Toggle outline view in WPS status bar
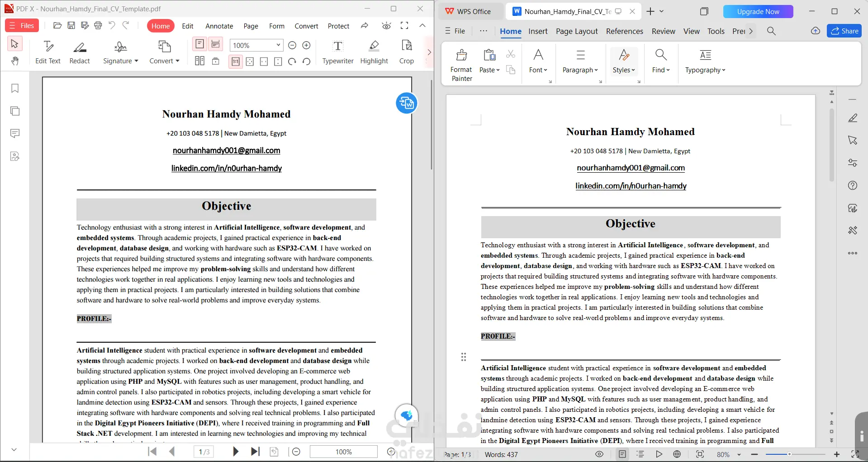 pos(640,454)
